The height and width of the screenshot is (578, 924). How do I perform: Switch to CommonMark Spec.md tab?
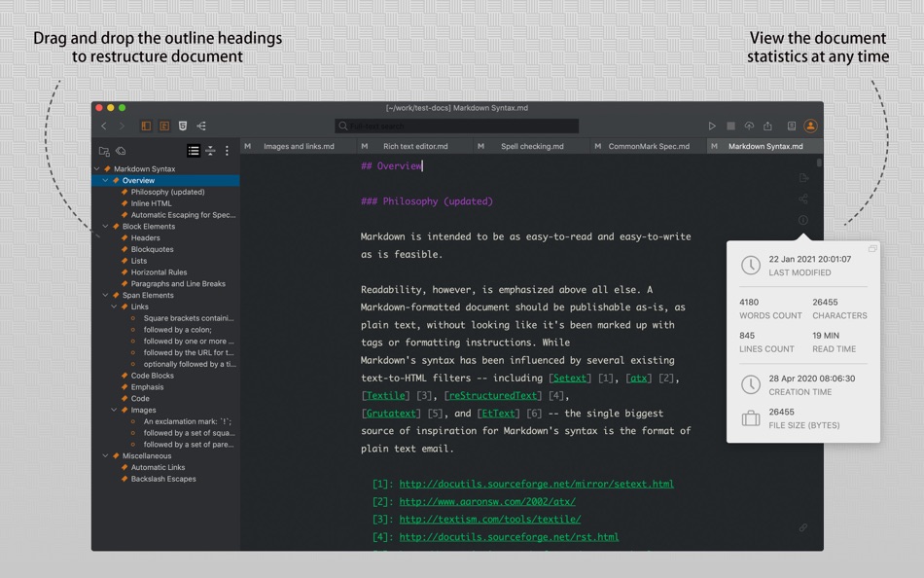click(649, 146)
